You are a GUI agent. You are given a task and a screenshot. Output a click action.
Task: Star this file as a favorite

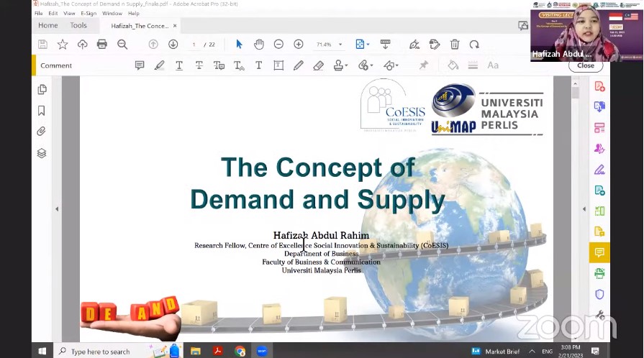pos(63,45)
